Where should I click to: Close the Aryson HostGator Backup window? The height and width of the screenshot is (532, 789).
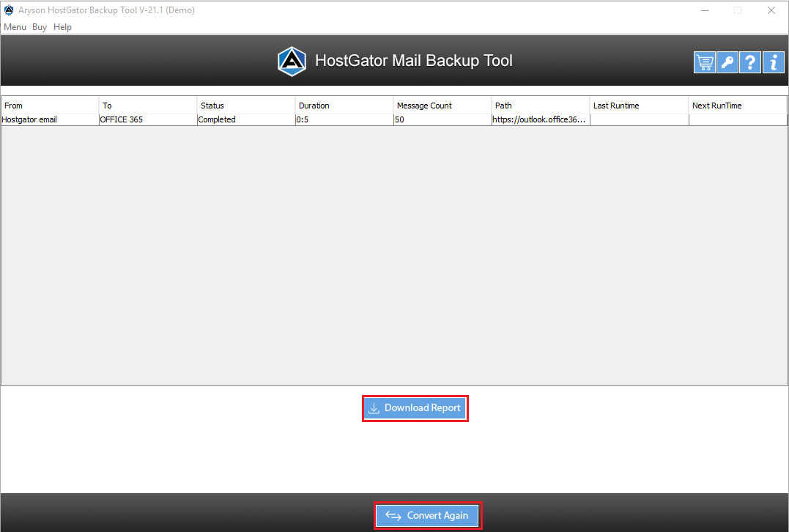[x=771, y=10]
